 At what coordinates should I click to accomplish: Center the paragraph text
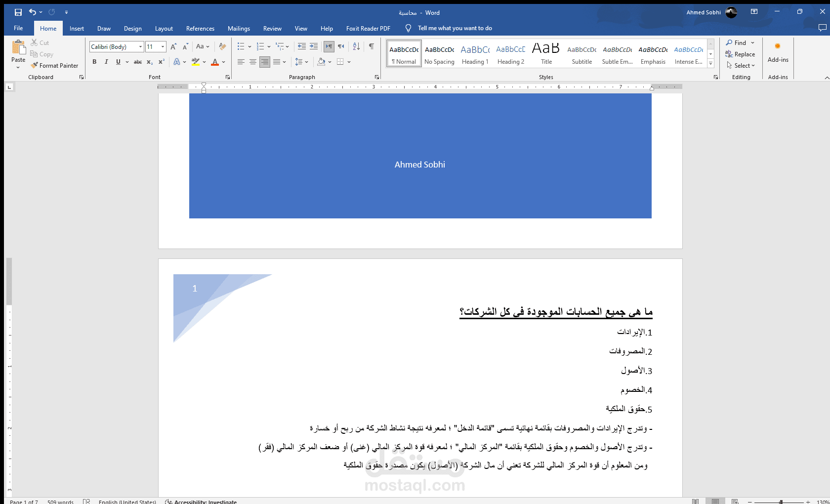click(x=253, y=62)
